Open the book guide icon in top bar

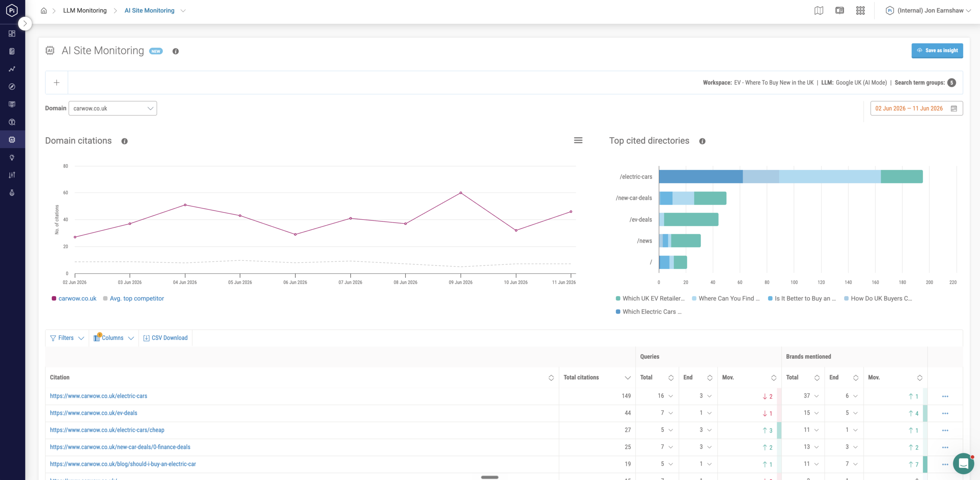point(840,11)
